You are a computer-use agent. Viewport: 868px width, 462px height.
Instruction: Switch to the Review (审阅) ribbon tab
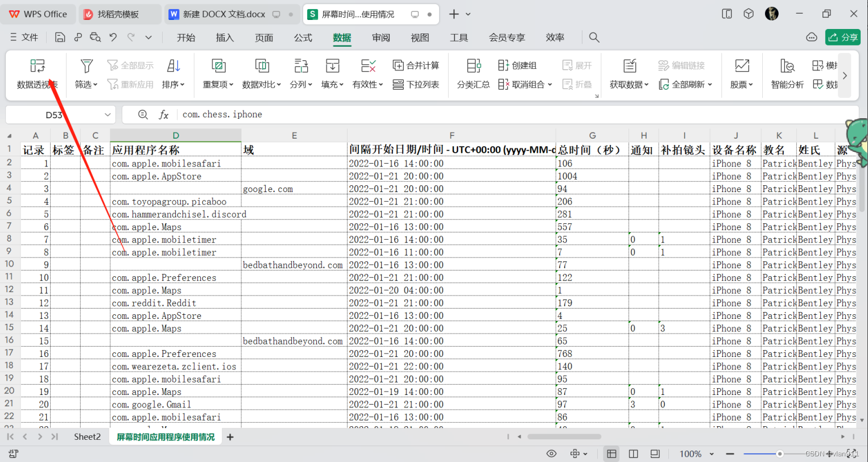click(381, 38)
